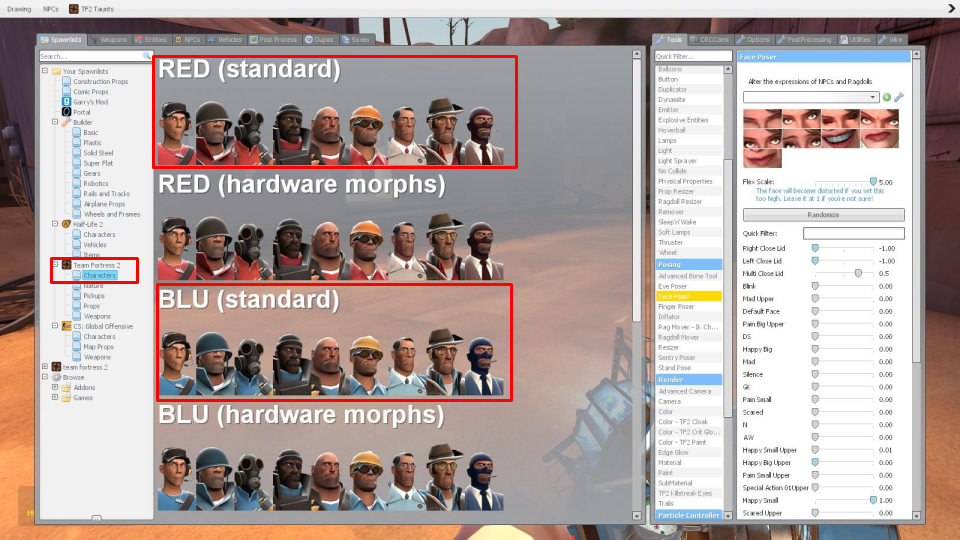Select the Advanced Camera tool
The width and height of the screenshot is (960, 540).
(689, 391)
